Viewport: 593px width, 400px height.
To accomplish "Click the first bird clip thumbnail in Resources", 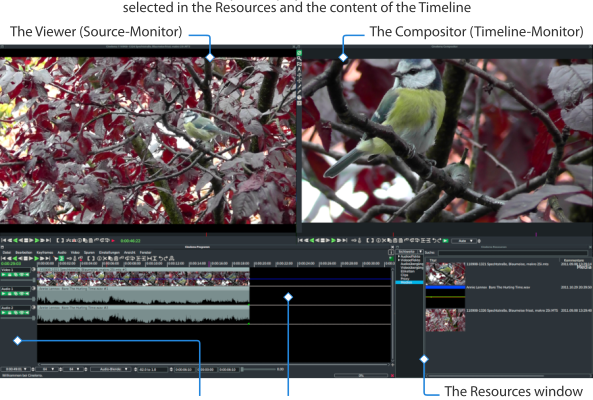I will (445, 273).
